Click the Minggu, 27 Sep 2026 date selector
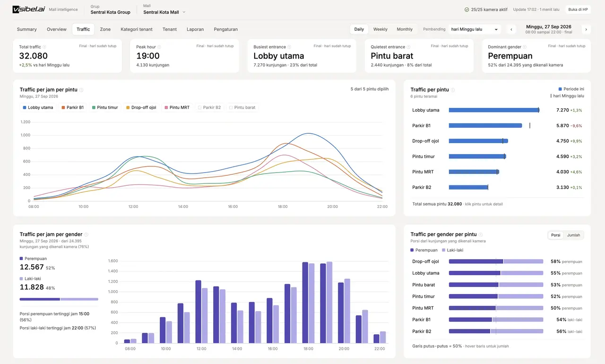Image resolution: width=605 pixels, height=364 pixels. pyautogui.click(x=548, y=29)
